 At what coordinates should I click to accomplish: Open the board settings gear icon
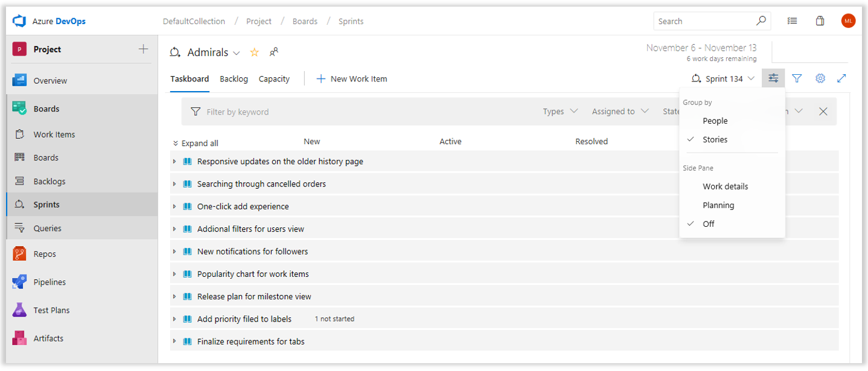click(820, 78)
